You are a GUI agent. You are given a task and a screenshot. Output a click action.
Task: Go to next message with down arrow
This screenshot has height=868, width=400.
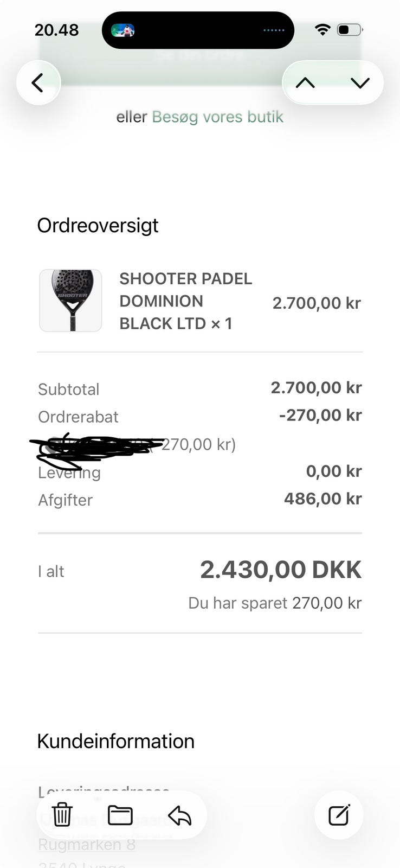pyautogui.click(x=359, y=83)
